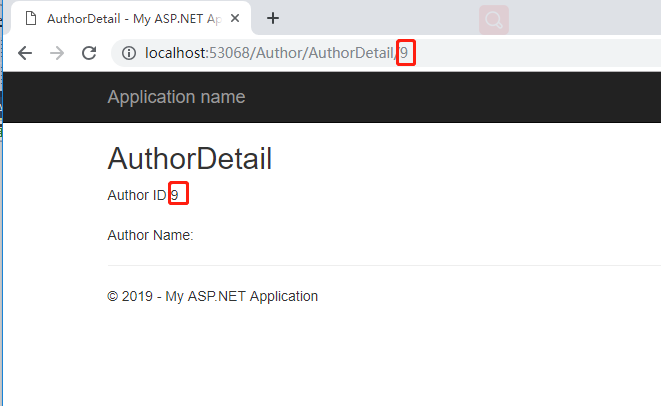
Task: Click the port number 53068 in URL
Action: tap(231, 53)
